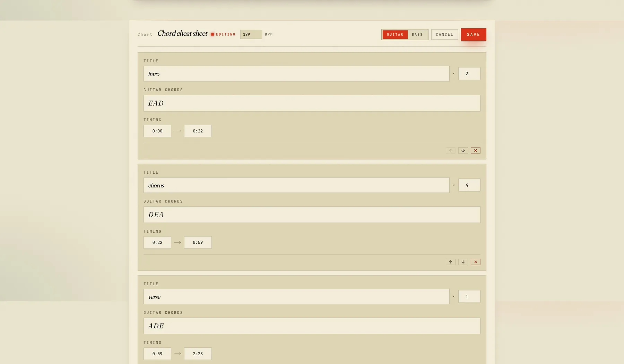Set the chorus start time 0:22
Screen dimensions: 624x364
(157, 242)
